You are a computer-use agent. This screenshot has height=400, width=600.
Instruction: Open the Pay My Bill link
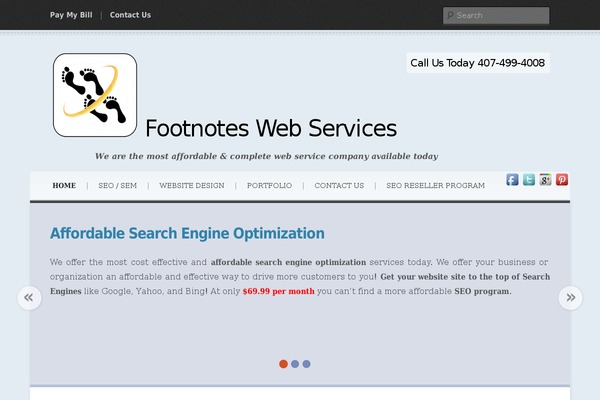pos(71,15)
